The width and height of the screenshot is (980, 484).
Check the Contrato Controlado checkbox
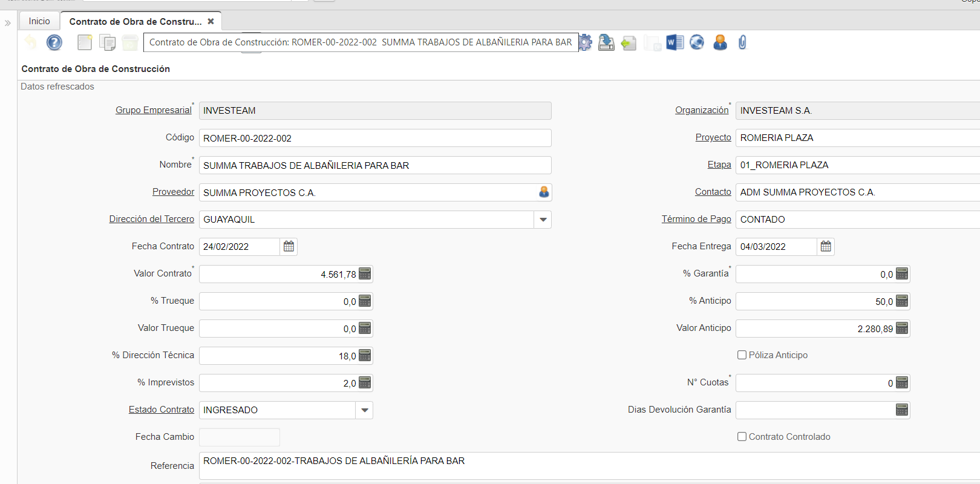[x=742, y=437]
